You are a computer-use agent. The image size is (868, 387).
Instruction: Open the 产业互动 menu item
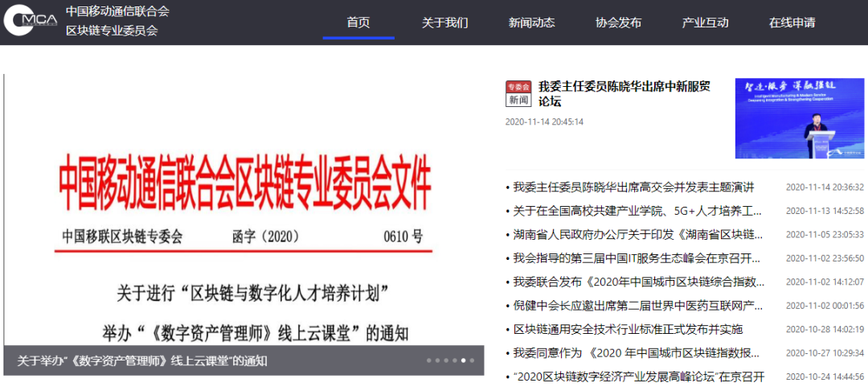click(706, 23)
